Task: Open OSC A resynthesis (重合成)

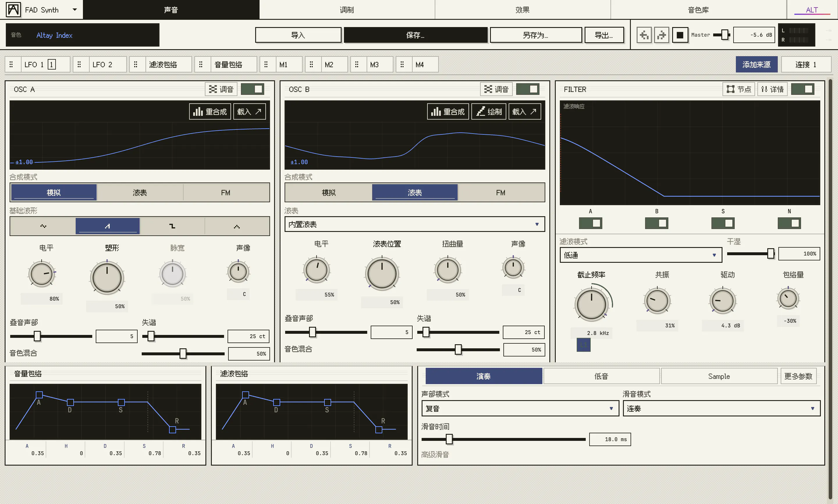Action: [210, 111]
